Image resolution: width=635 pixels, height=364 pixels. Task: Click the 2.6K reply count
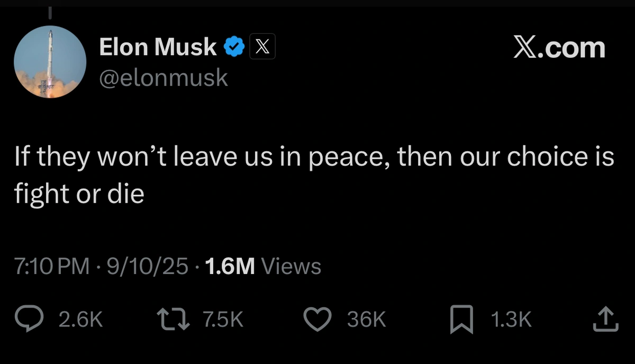click(80, 320)
